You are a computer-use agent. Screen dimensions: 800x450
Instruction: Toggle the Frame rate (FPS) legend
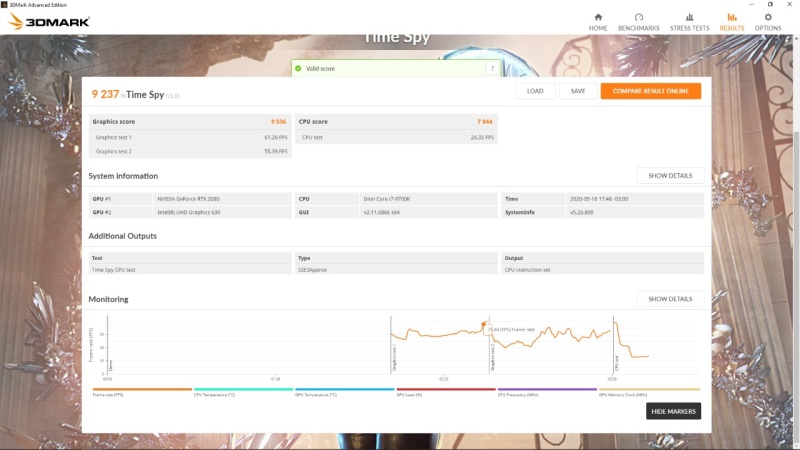coord(142,392)
